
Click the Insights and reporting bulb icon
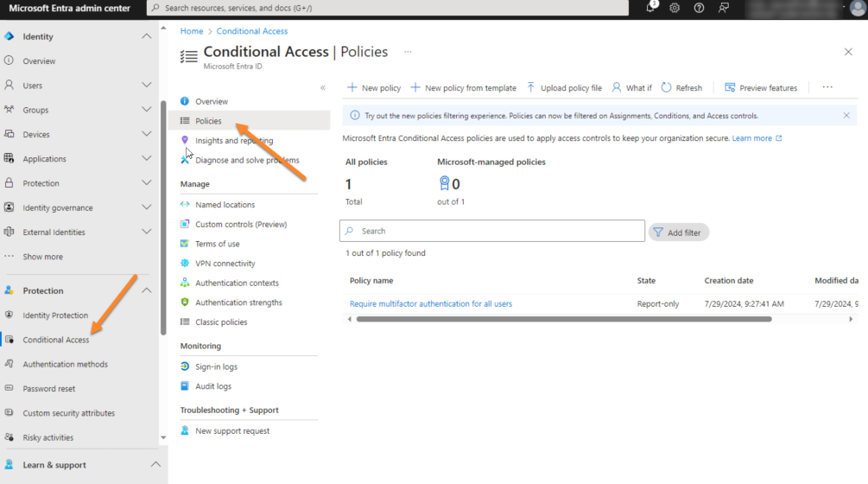(x=185, y=140)
